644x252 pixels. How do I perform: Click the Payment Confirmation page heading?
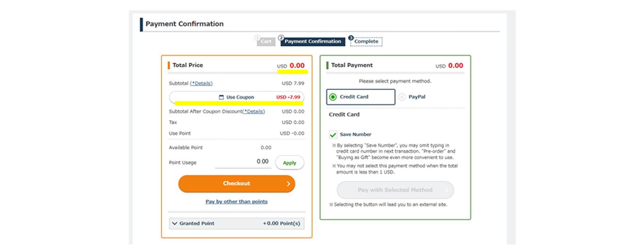[x=184, y=24]
